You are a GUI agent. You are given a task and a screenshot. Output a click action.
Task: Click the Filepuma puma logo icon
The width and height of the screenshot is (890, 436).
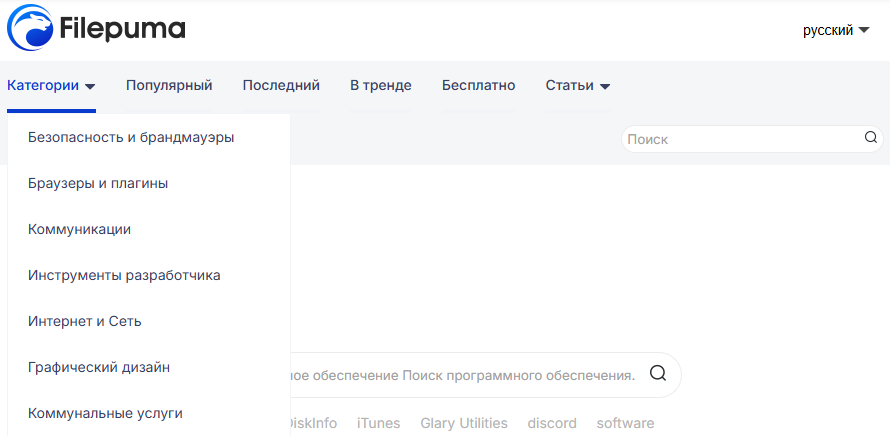pos(30,28)
